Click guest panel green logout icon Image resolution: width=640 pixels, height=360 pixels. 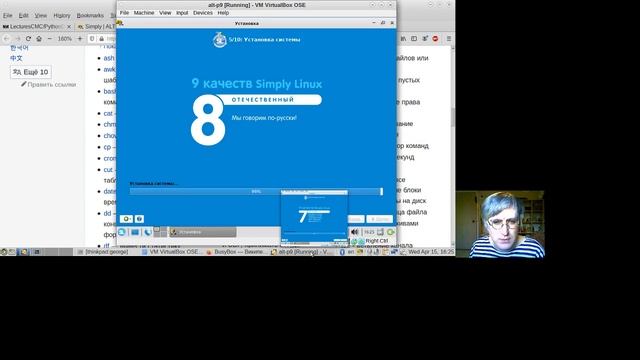click(x=391, y=232)
